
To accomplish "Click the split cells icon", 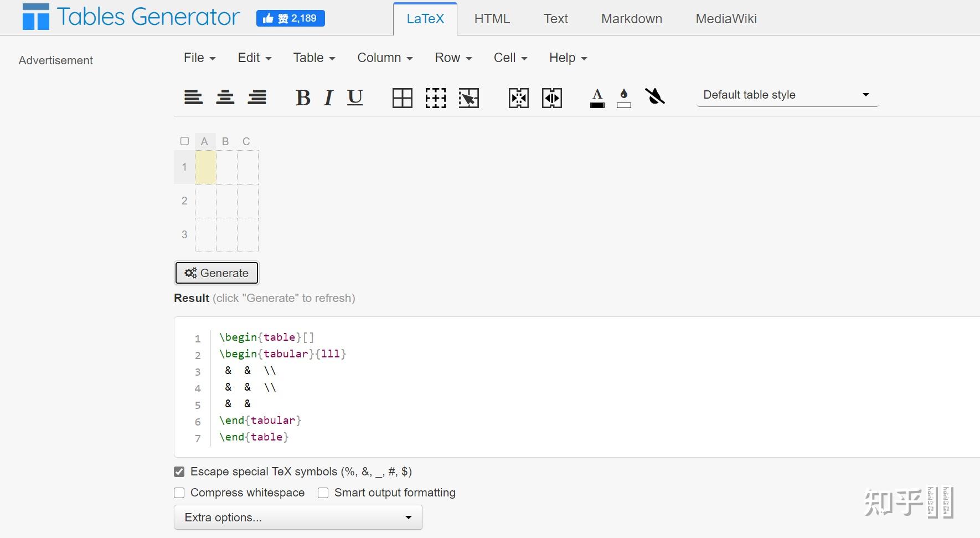I will pos(552,98).
